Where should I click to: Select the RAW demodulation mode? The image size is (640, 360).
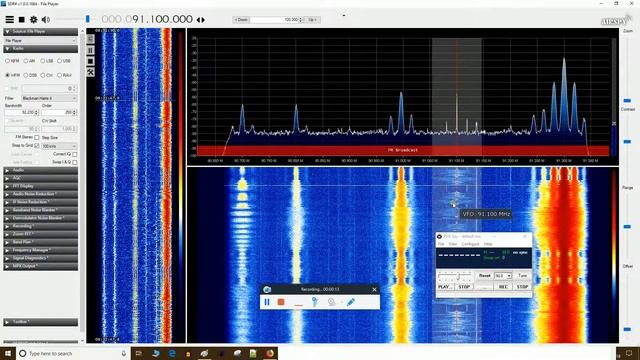coord(64,75)
